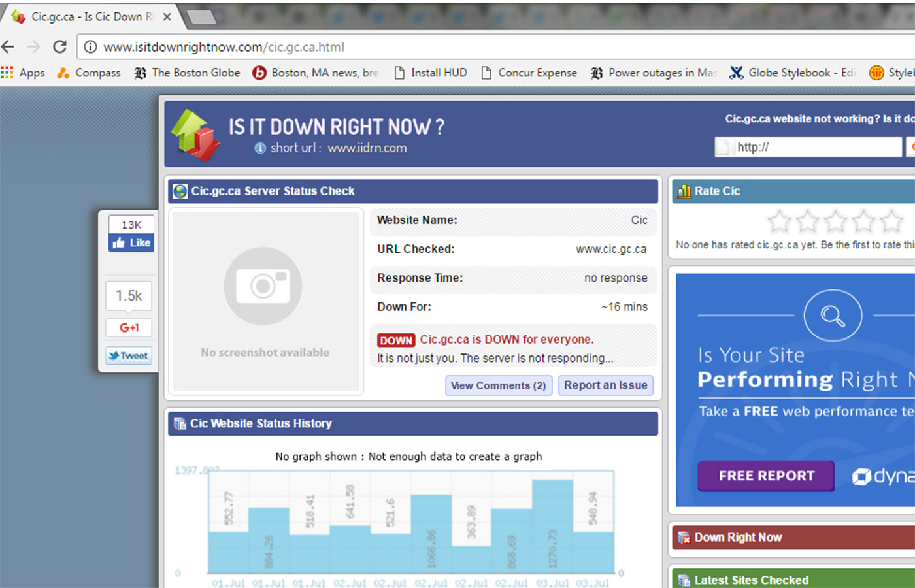Click the Server Status Check globe icon
This screenshot has height=588, width=915.
pyautogui.click(x=180, y=191)
